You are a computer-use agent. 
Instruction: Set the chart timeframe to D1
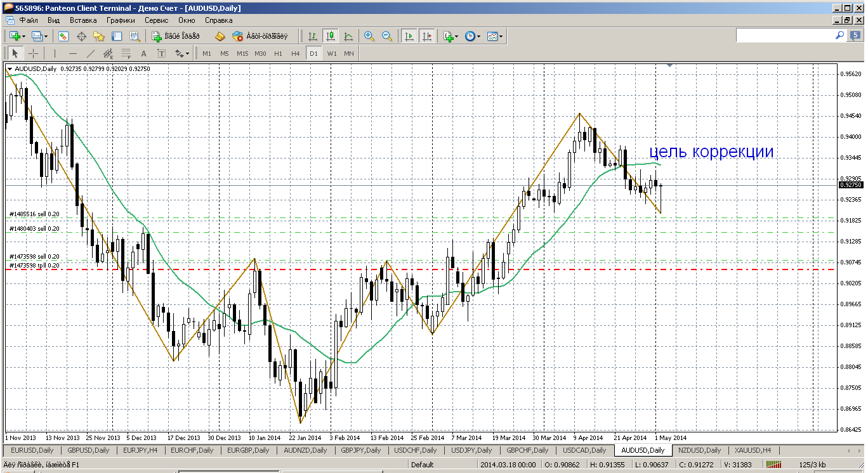pos(313,53)
